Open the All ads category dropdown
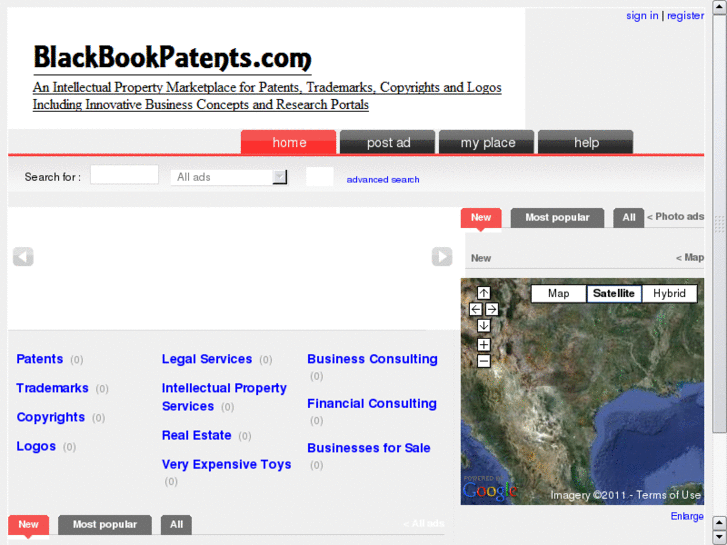Image resolution: width=727 pixels, height=545 pixels. (229, 177)
